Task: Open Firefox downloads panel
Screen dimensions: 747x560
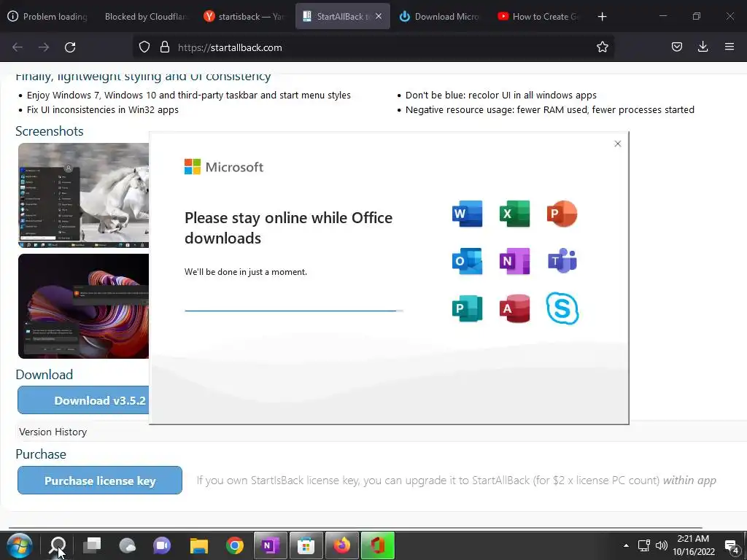Action: point(703,47)
